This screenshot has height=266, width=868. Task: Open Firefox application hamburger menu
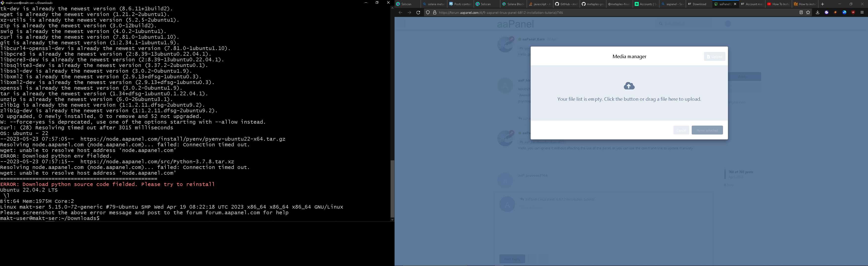(x=862, y=13)
